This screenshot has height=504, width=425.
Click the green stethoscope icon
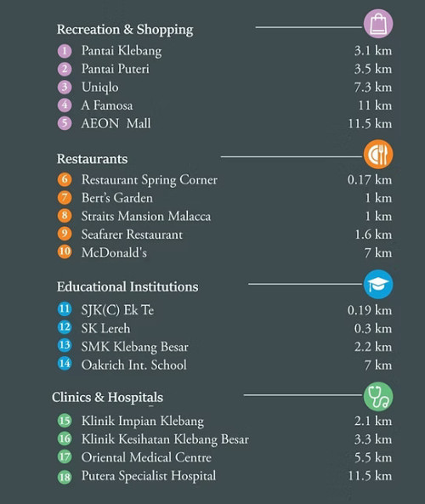tap(378, 396)
